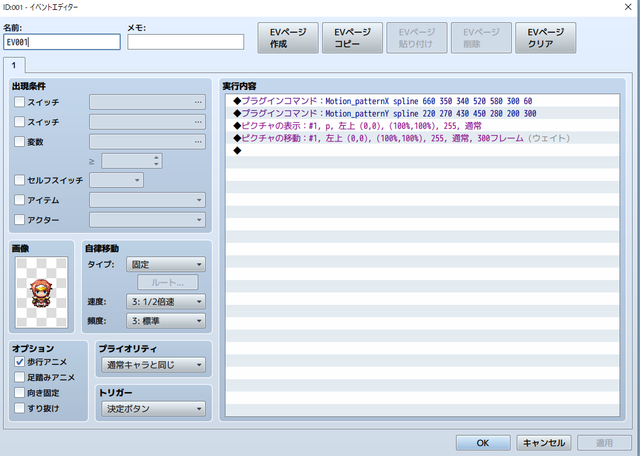640x456 pixels.
Task: Enable the アイテム condition checkbox
Action: (19, 200)
